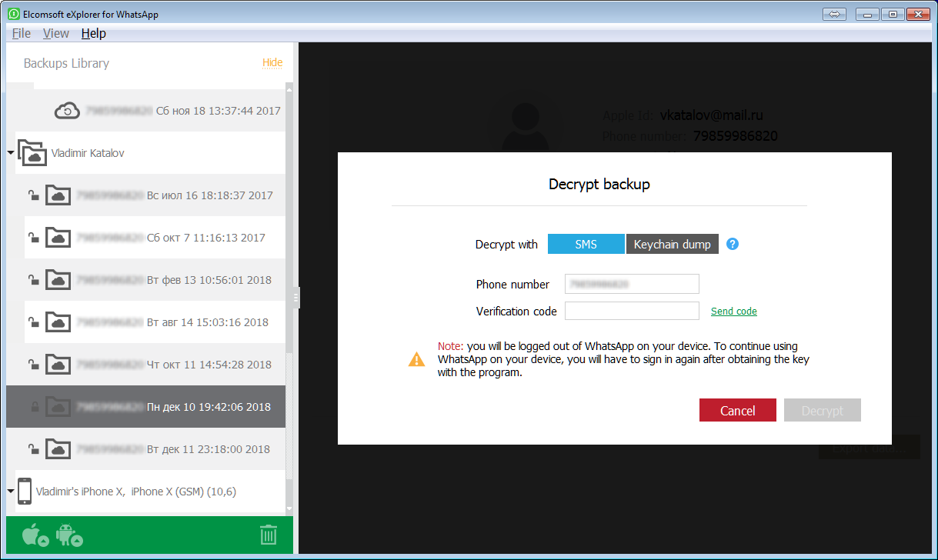Click the trash delete icon
Screen dimensions: 938x560
click(x=269, y=535)
